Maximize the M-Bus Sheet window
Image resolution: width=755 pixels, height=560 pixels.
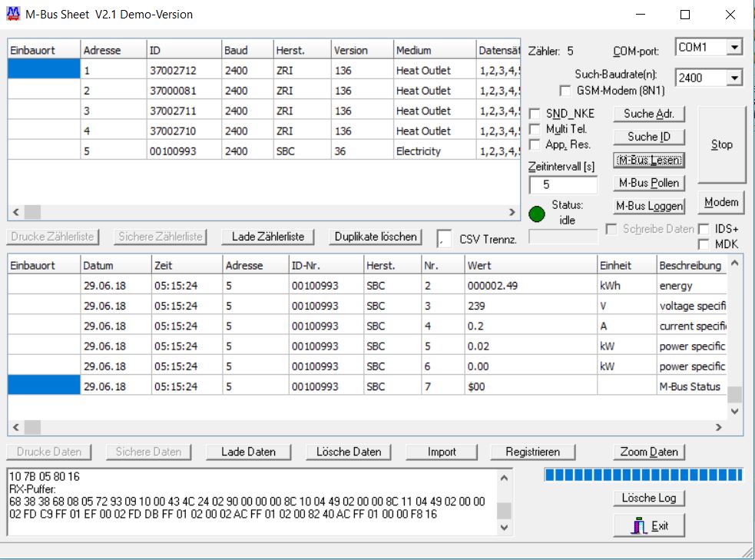point(684,15)
